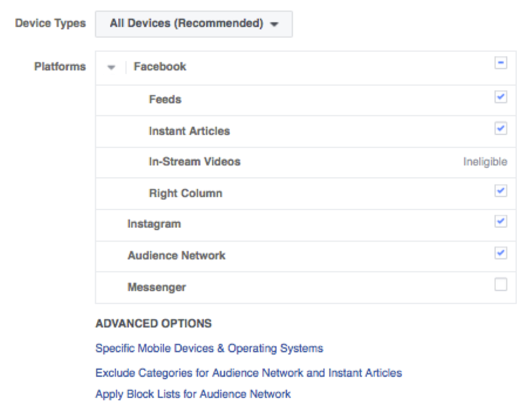
Task: Select the Right Column label
Action: (186, 193)
